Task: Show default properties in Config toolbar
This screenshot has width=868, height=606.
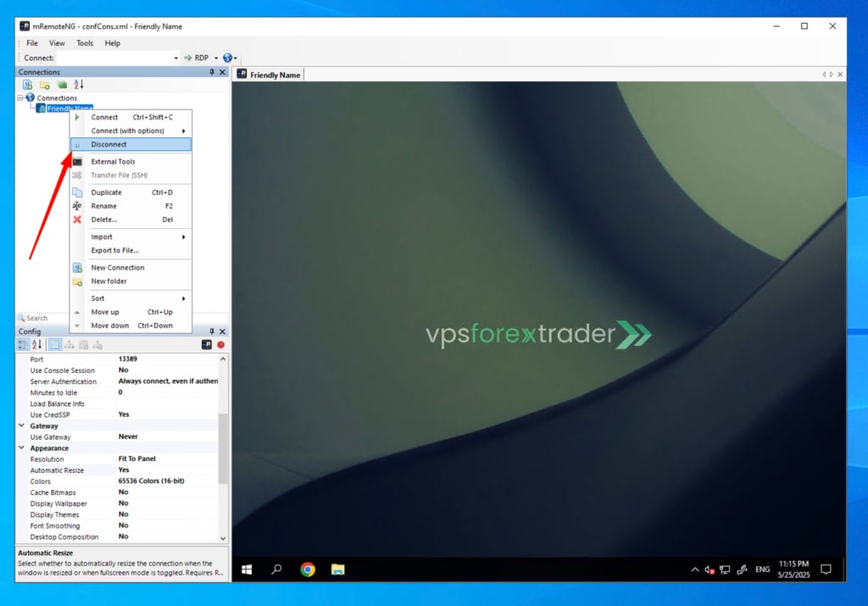Action: pyautogui.click(x=84, y=345)
